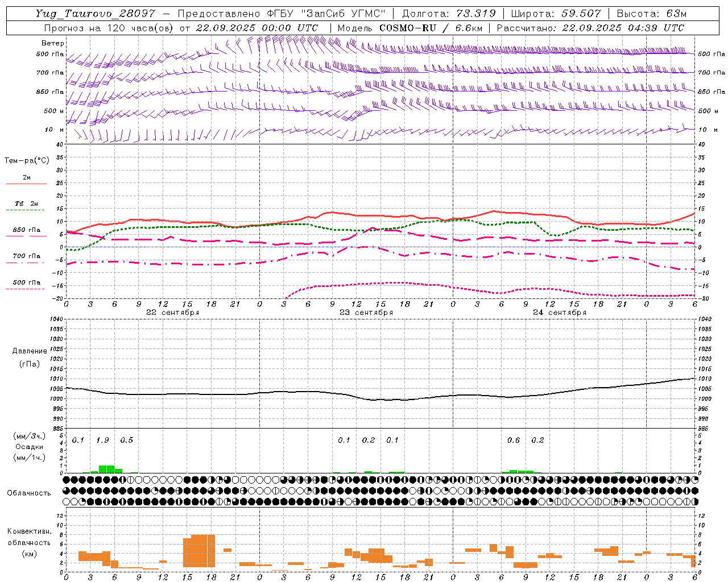This screenshot has height=582, width=728.
Task: Click the 'Модель COSMO-RU / 6.6км' label
Action: point(410,28)
